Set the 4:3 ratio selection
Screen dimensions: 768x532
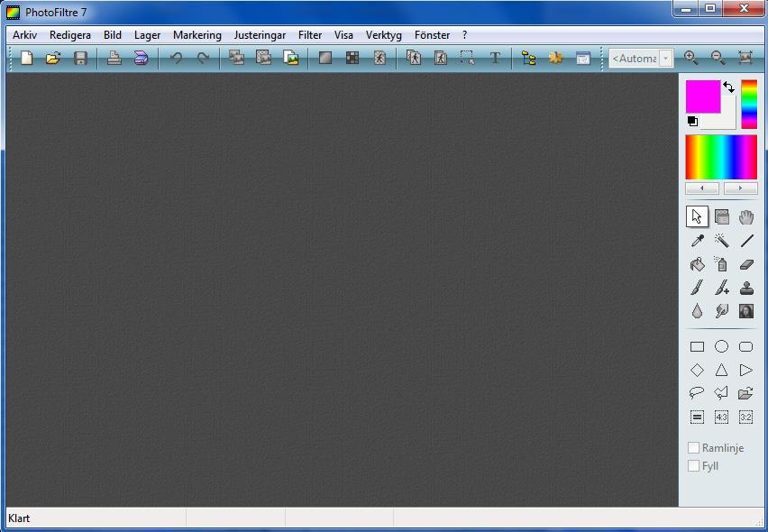[721, 417]
